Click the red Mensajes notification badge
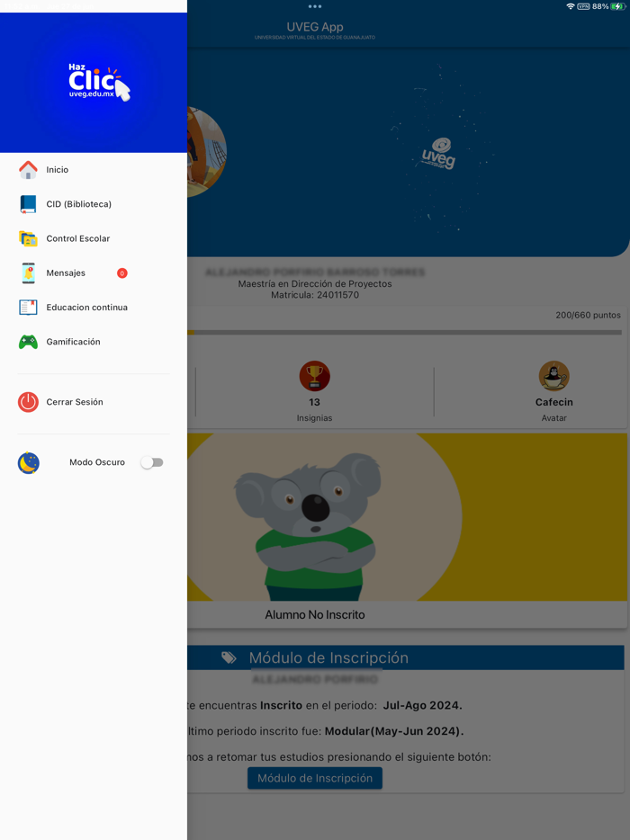630x840 pixels. [x=122, y=273]
